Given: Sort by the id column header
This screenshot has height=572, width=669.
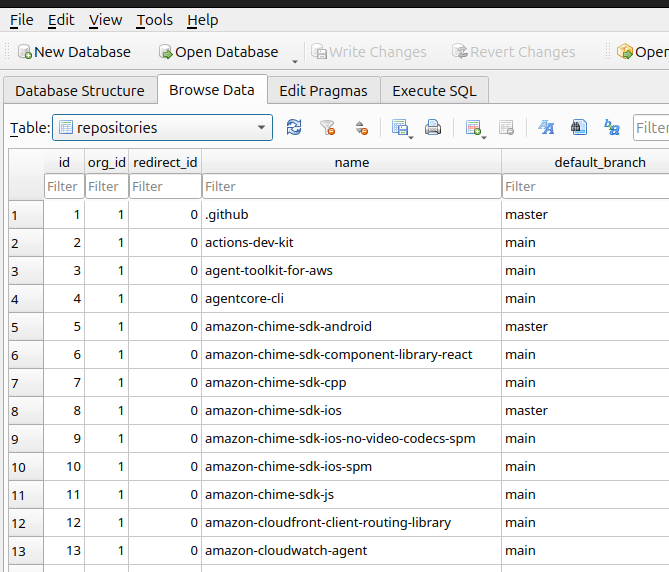Looking at the screenshot, I should click(64, 162).
